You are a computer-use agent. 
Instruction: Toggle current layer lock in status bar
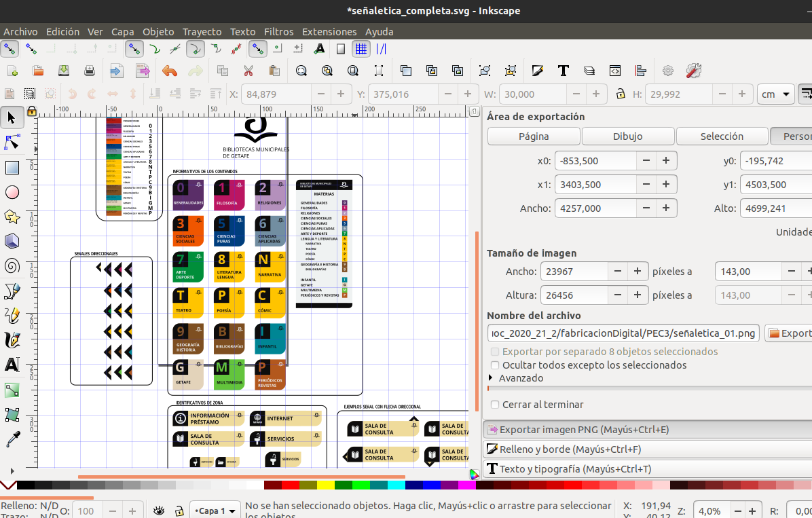pos(179,511)
